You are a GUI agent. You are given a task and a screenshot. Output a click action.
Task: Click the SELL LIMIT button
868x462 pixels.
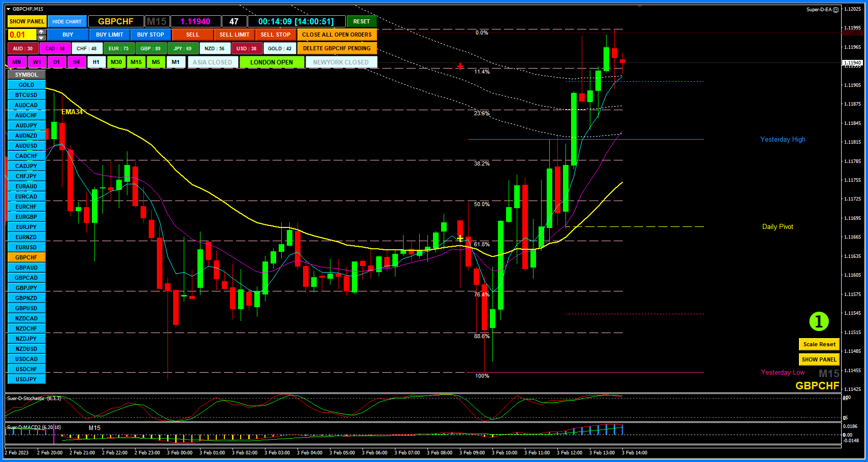coord(234,35)
